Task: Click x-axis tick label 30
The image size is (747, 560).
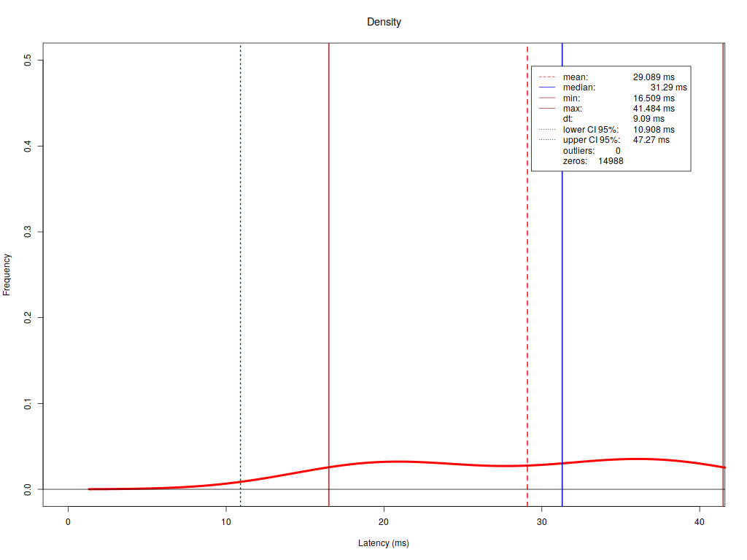Action: pyautogui.click(x=542, y=522)
